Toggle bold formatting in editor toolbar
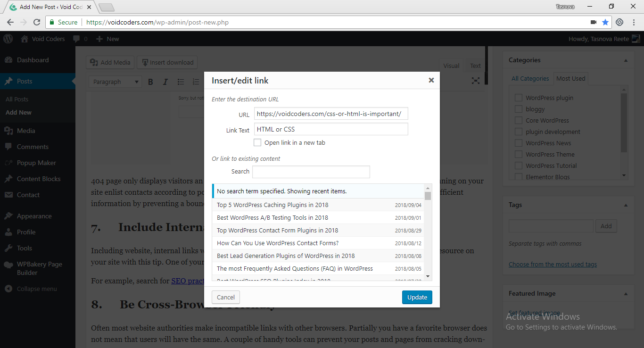 point(151,82)
